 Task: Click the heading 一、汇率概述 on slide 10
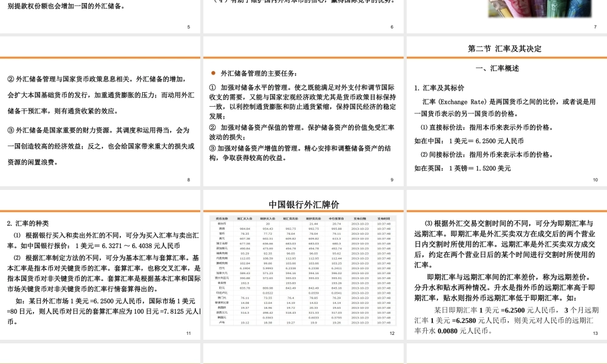point(498,69)
